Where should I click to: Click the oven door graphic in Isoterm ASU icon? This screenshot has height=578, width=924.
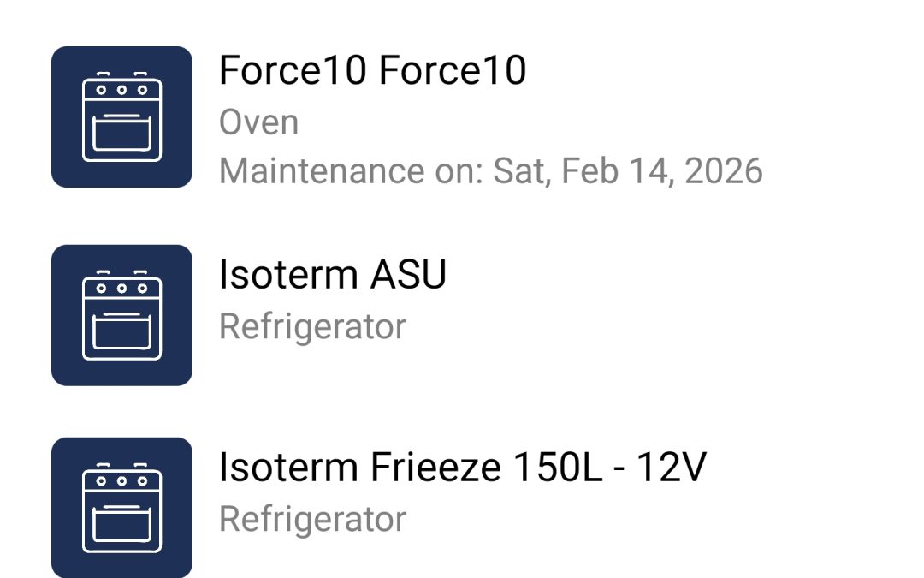click(x=122, y=331)
